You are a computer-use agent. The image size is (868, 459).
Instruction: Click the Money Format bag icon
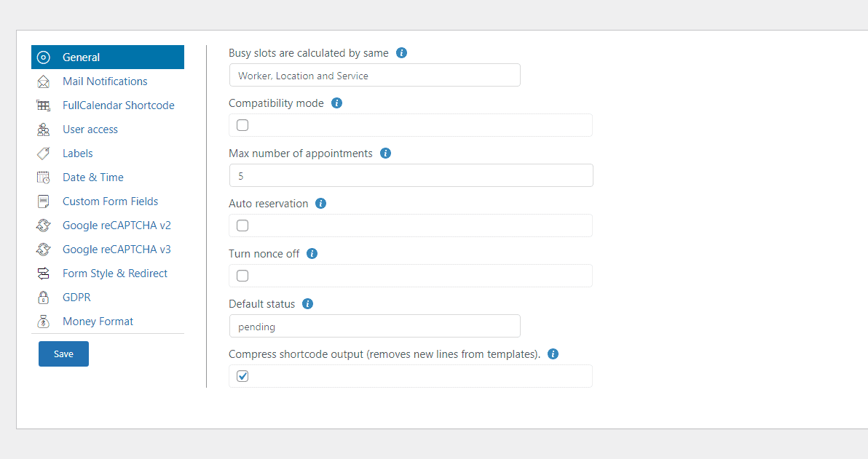tap(44, 322)
